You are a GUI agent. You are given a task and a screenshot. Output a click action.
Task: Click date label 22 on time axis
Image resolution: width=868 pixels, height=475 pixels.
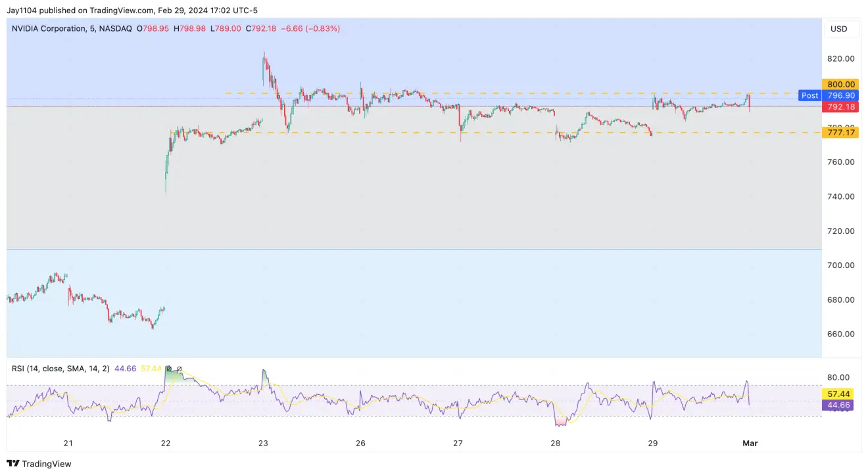(166, 443)
